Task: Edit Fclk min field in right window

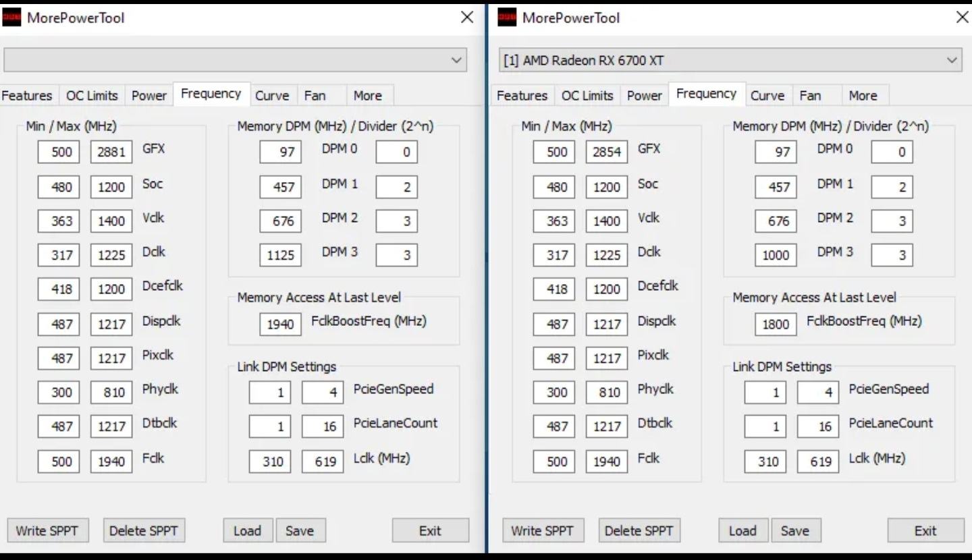Action: point(554,461)
